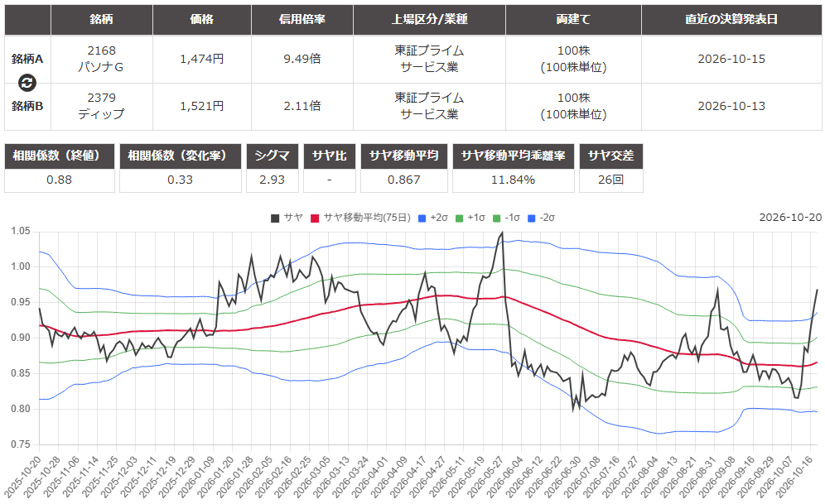Click the 9.49倍 margin ratio cell
Viewport: 825px width, 504px height.
pyautogui.click(x=302, y=59)
